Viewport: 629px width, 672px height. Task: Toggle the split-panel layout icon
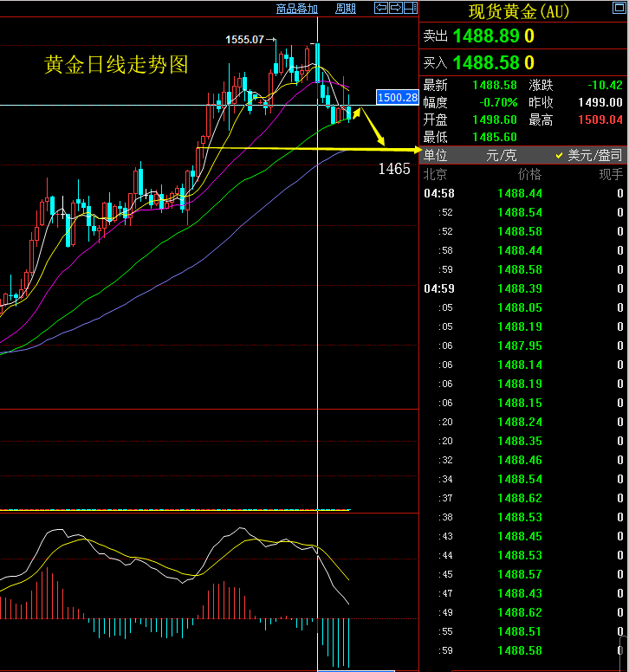[x=411, y=8]
